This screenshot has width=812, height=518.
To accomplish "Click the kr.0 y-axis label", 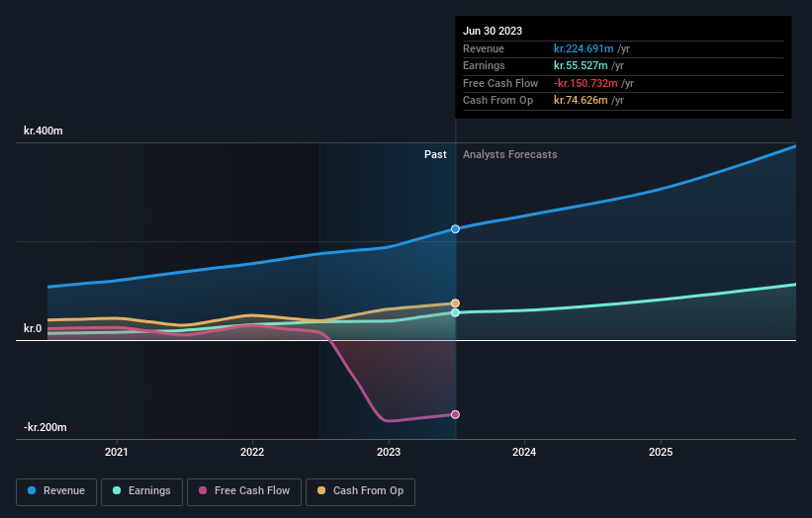I will 33,328.
